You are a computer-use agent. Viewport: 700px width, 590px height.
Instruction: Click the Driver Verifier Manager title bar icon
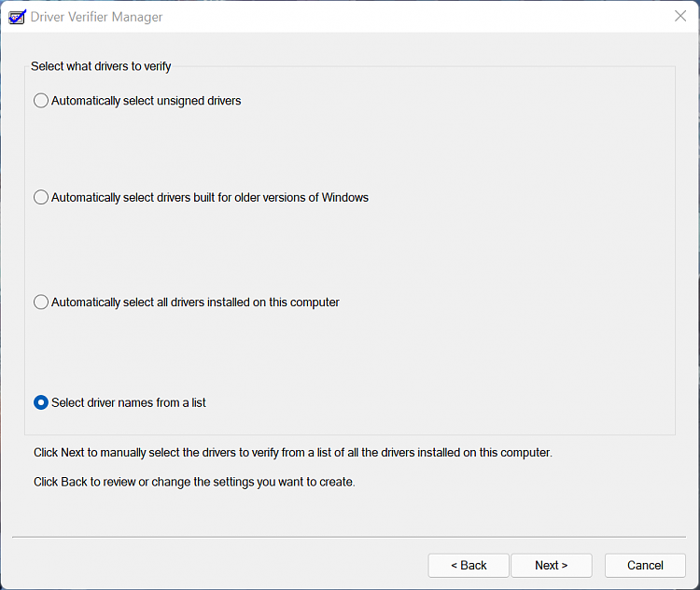tap(16, 16)
